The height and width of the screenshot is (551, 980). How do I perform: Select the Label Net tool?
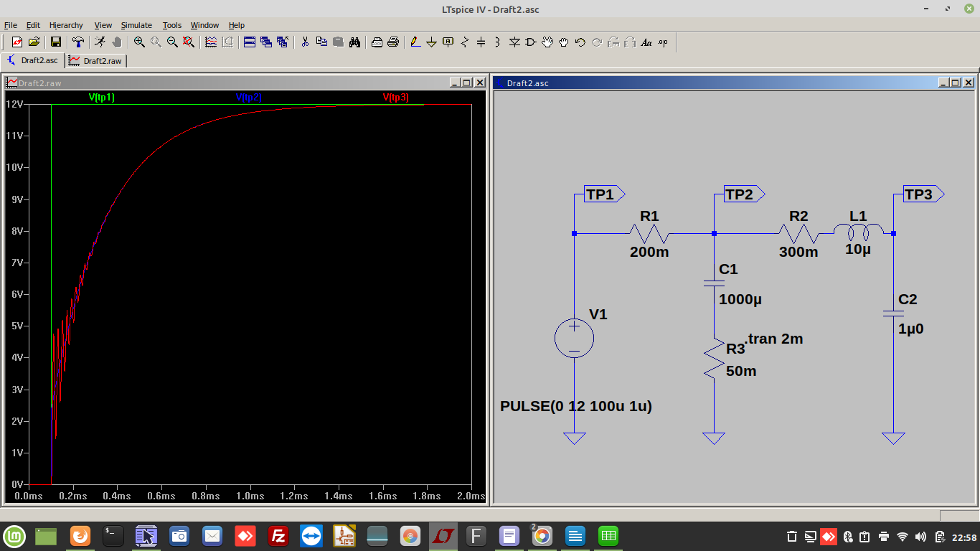pyautogui.click(x=448, y=42)
